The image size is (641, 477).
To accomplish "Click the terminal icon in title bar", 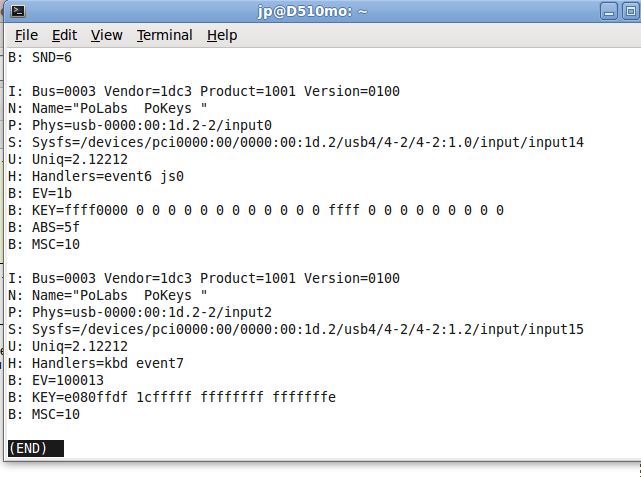I will click(18, 11).
